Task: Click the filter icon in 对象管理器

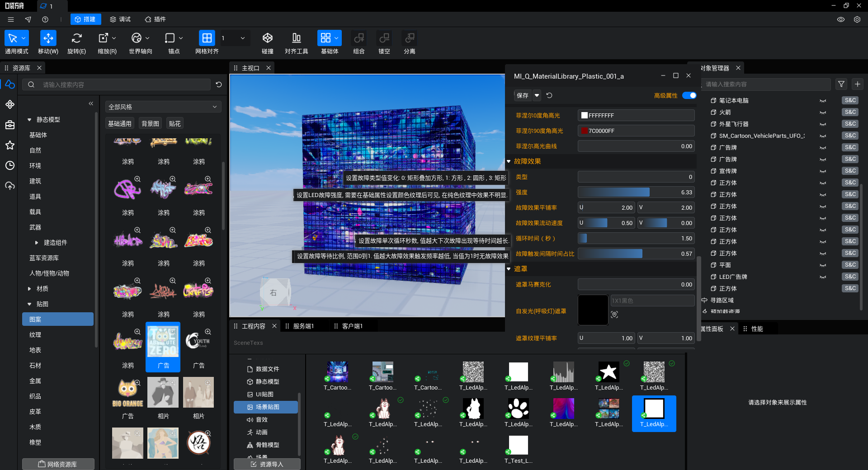Action: [841, 84]
